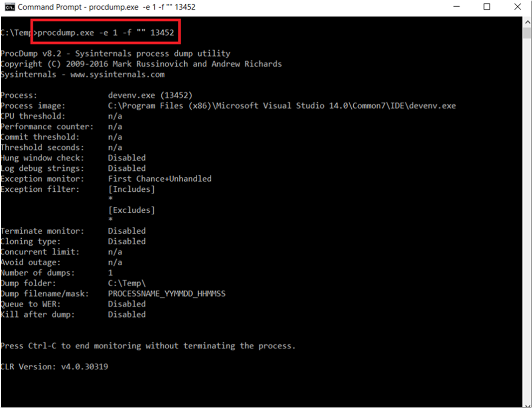The image size is (532, 408).
Task: Minimize the Command Prompt window
Action: tap(457, 7)
